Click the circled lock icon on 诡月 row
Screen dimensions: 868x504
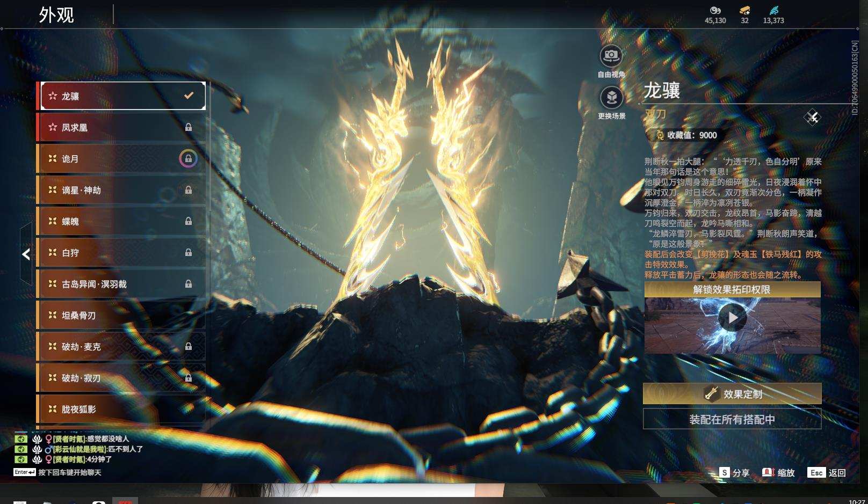pos(188,158)
